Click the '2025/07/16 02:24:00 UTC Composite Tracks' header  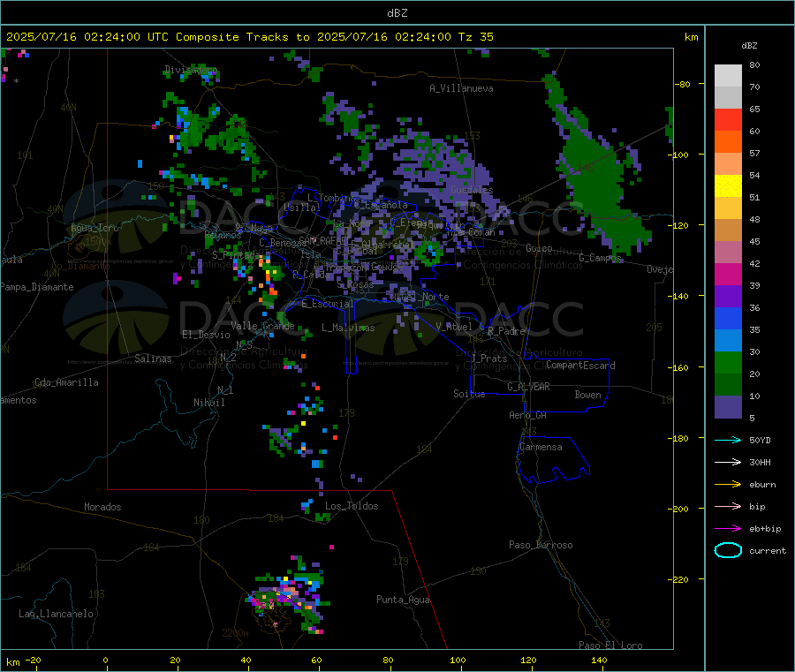point(158,37)
